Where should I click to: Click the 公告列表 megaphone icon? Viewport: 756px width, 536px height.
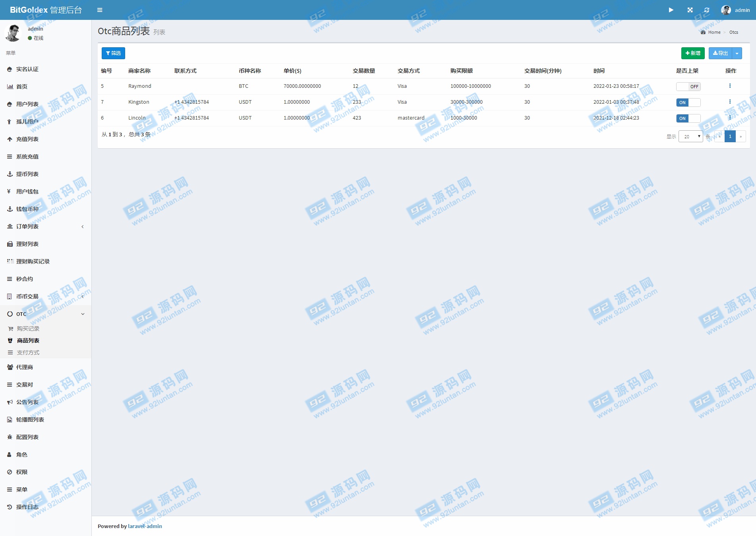tap(10, 402)
